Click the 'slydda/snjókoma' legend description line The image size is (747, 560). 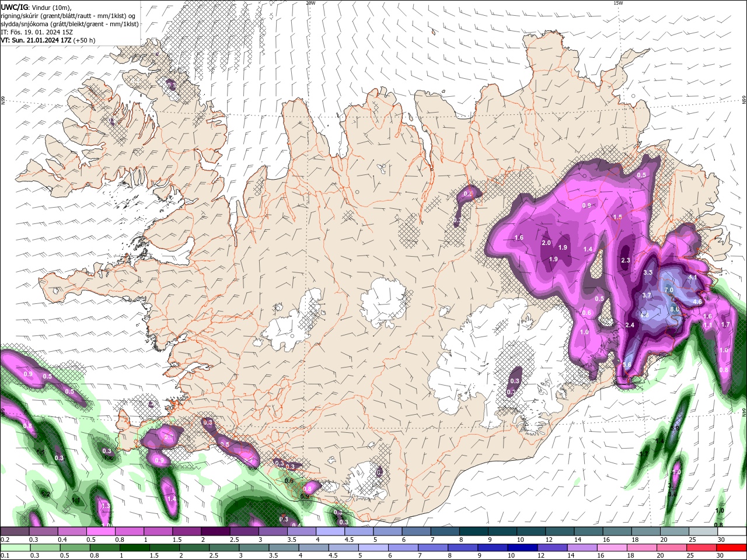[x=69, y=24]
